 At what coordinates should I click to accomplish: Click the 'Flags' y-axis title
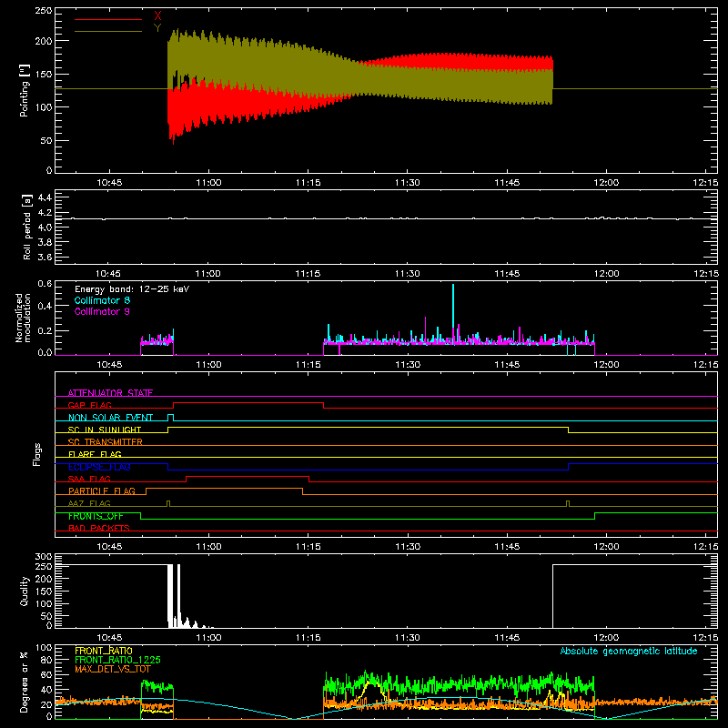point(37,454)
